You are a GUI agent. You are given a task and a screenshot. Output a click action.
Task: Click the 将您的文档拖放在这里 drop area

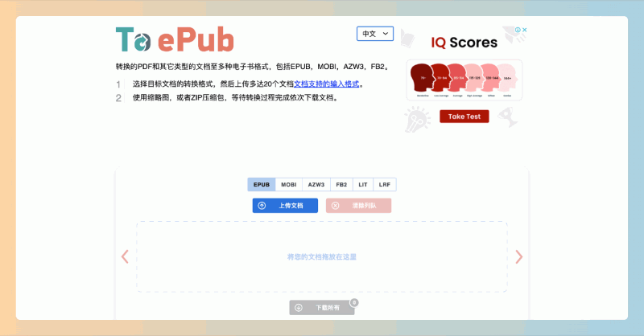tap(322, 256)
